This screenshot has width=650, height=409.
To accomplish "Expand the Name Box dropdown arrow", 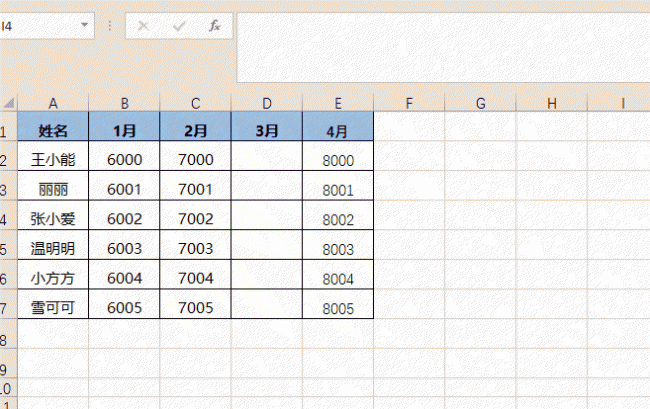I will click(x=85, y=25).
